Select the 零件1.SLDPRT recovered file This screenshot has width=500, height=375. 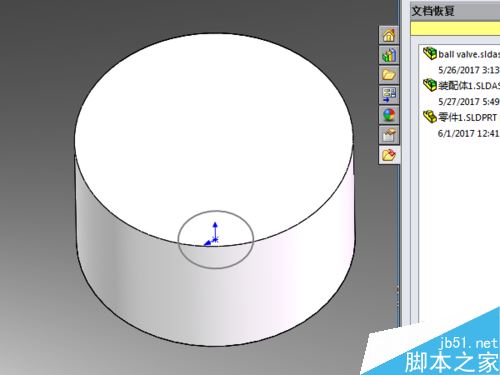coord(467,117)
